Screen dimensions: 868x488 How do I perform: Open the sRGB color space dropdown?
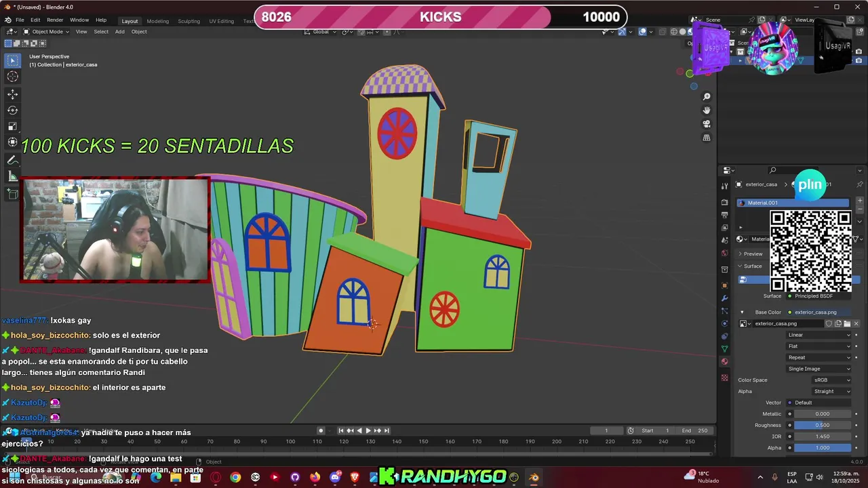point(832,380)
